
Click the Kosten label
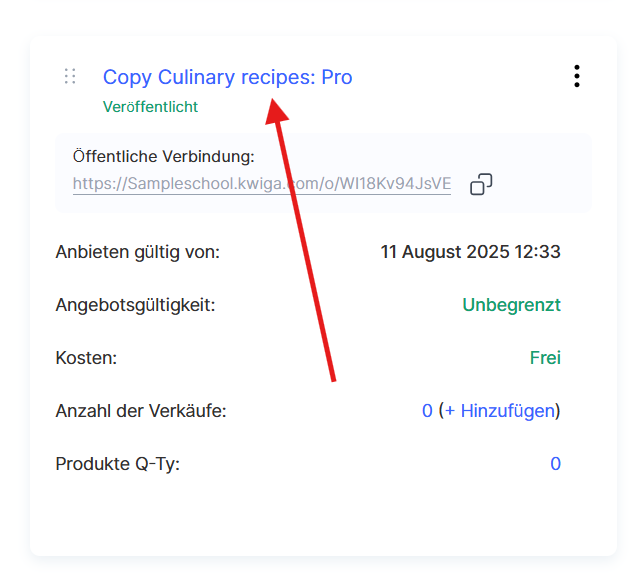(x=86, y=358)
